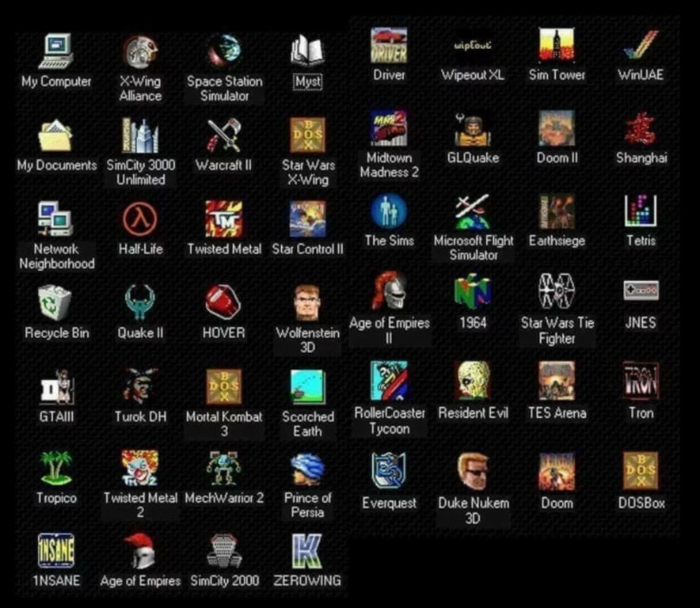This screenshot has height=608, width=700.
Task: Click the Wolfenstein 3D face icon
Action: tap(307, 302)
